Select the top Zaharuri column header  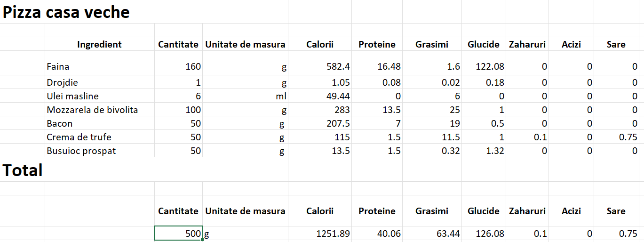coord(527,44)
